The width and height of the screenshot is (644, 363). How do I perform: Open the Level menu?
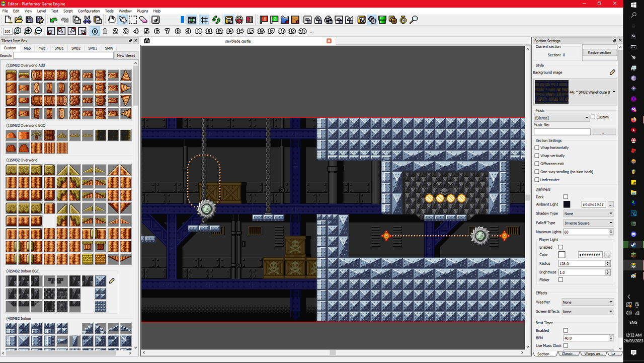pyautogui.click(x=41, y=11)
